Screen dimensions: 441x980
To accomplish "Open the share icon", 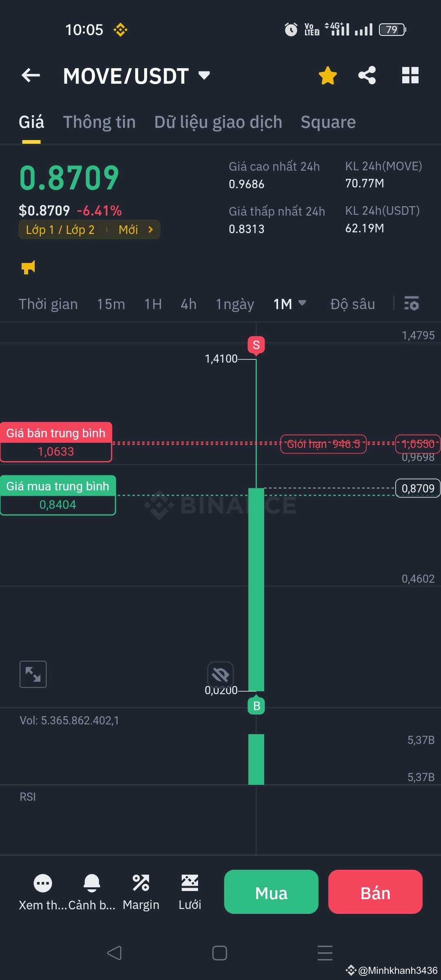I will click(367, 76).
